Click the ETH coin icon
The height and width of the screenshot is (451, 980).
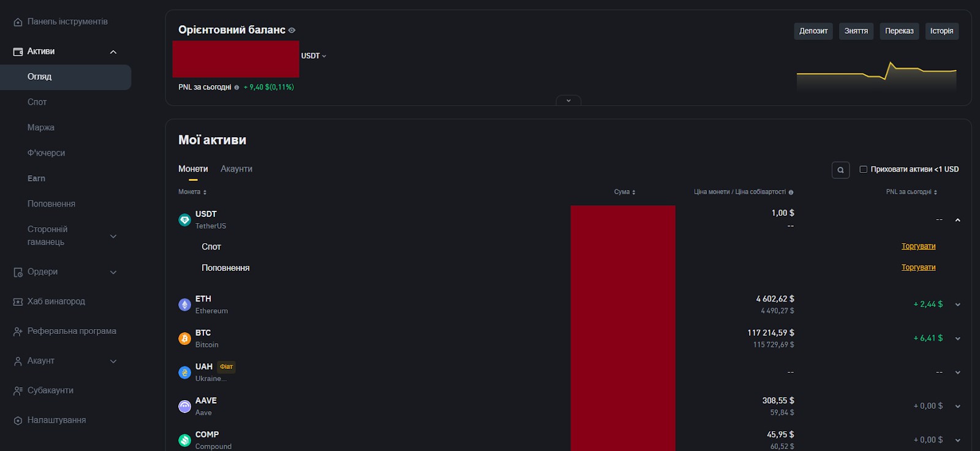(184, 305)
